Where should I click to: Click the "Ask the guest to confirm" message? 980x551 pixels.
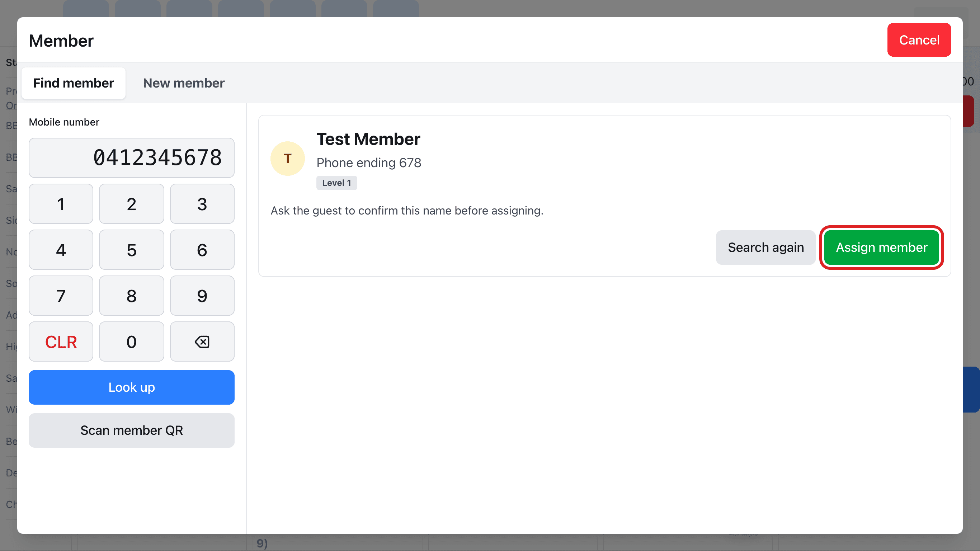tap(407, 211)
